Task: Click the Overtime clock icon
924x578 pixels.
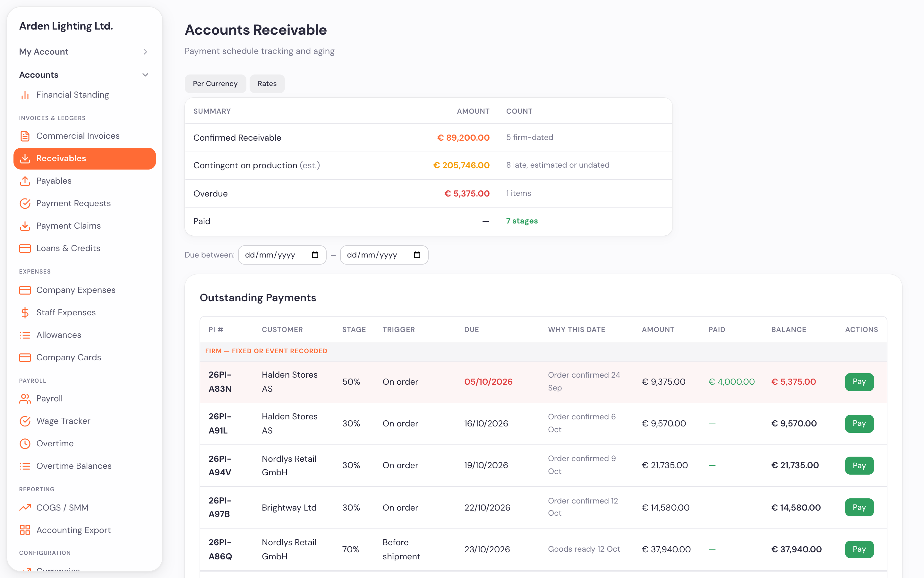Action: pyautogui.click(x=25, y=444)
